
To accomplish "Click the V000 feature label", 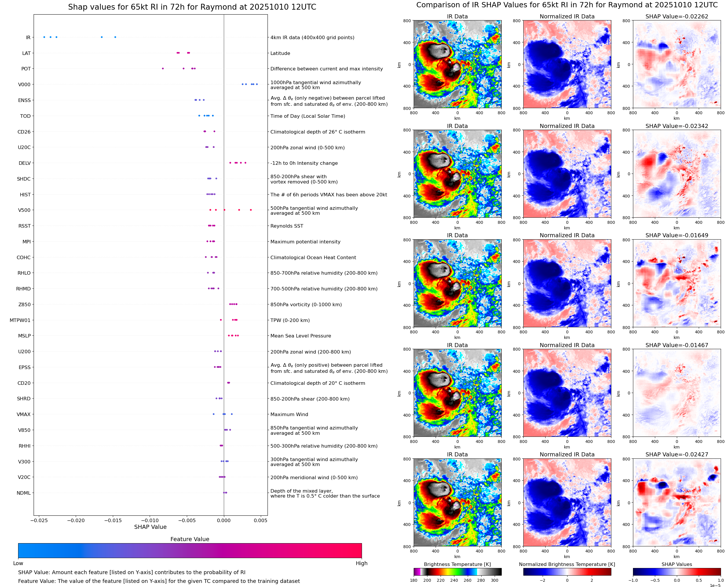I will (x=24, y=84).
